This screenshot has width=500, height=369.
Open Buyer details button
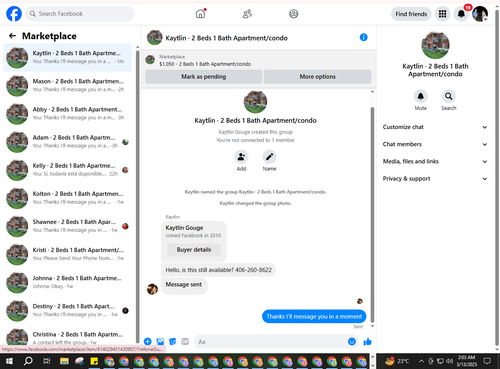coord(194,250)
